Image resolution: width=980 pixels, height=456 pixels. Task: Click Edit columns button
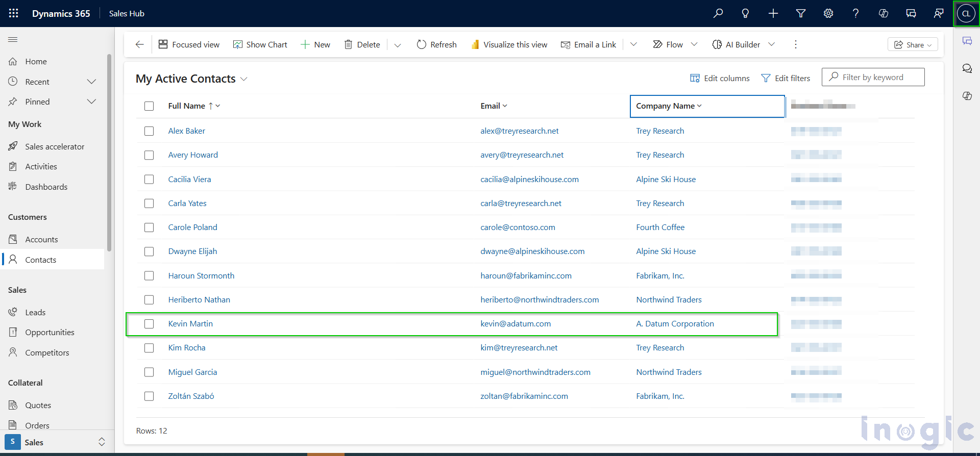(x=720, y=78)
